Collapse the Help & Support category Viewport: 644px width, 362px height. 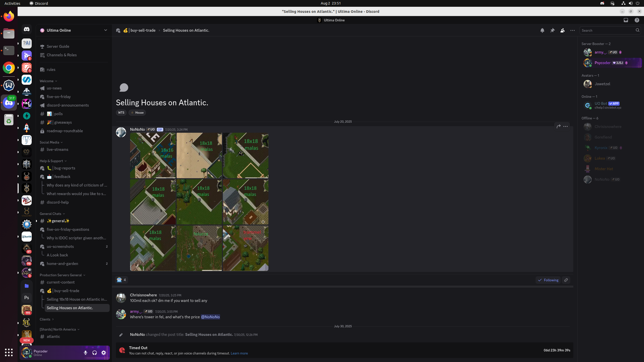(x=53, y=161)
